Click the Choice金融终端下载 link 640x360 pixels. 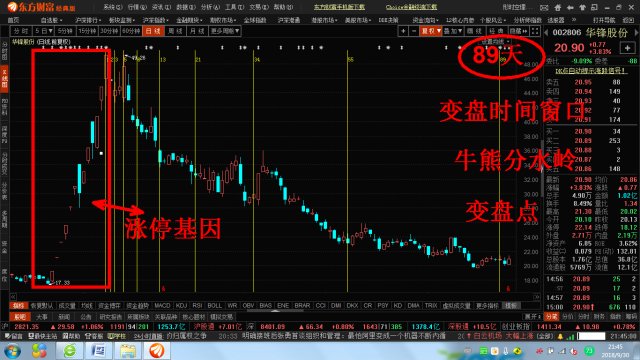[411, 7]
